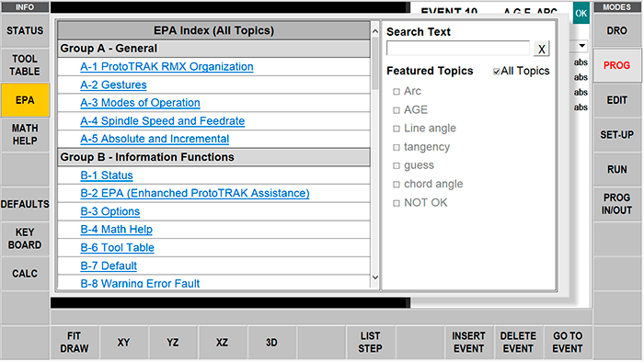Screen dimensions: 644x362
Task: Click the EPA Index (All Topics) title
Action: point(213,30)
